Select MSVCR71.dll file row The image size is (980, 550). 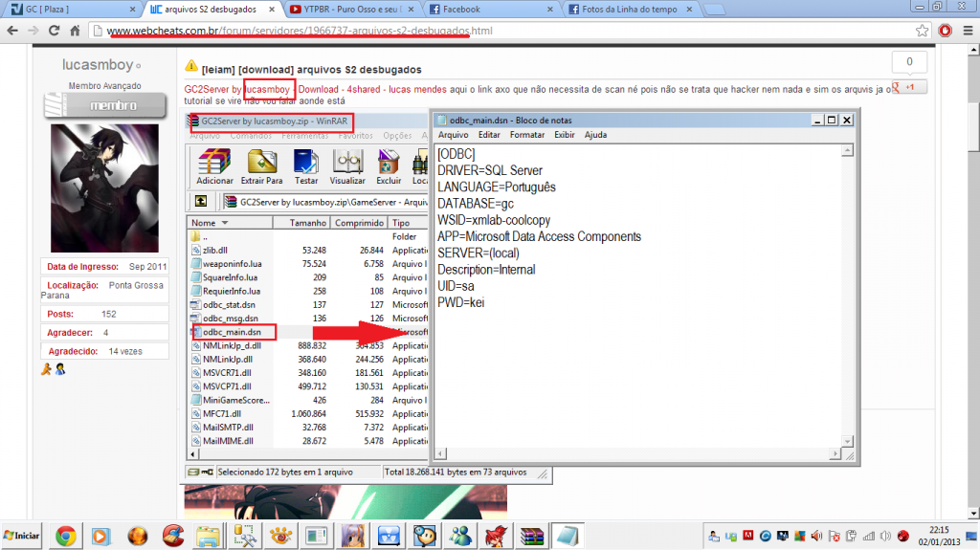307,372
